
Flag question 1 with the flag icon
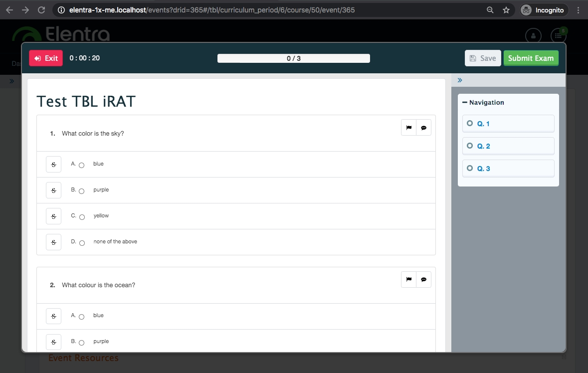(408, 128)
